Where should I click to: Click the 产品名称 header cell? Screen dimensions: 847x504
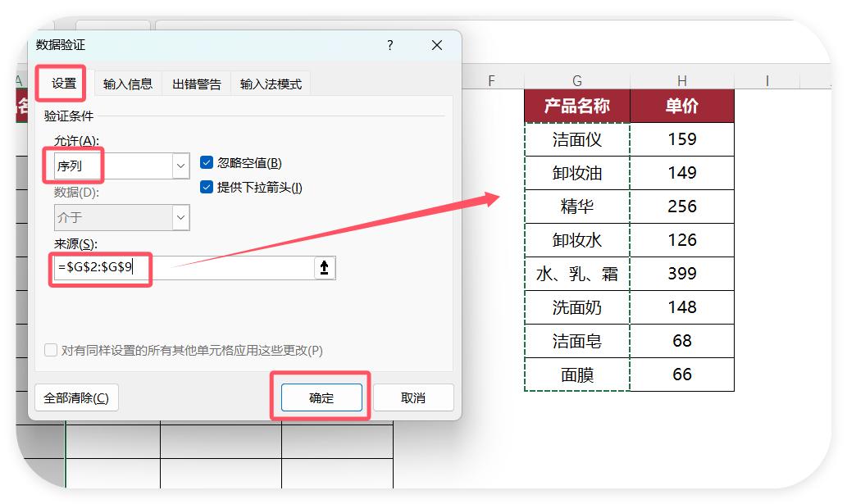(x=577, y=106)
